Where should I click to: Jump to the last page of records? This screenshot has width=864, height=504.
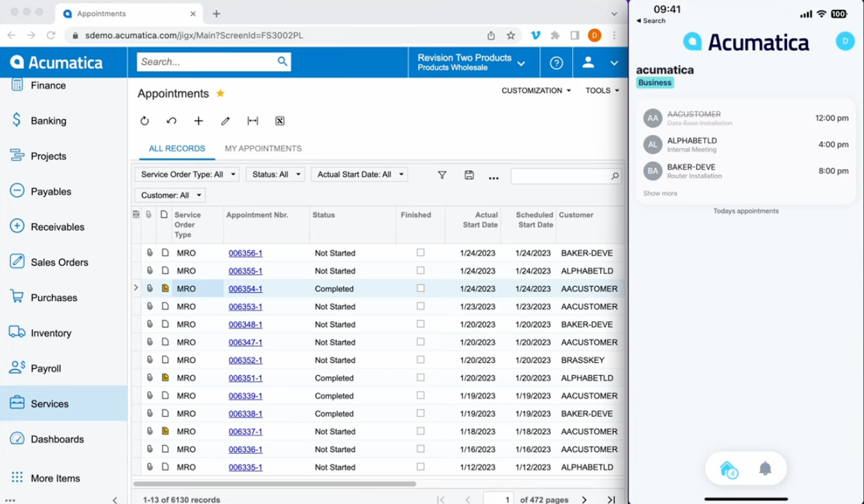tap(610, 499)
